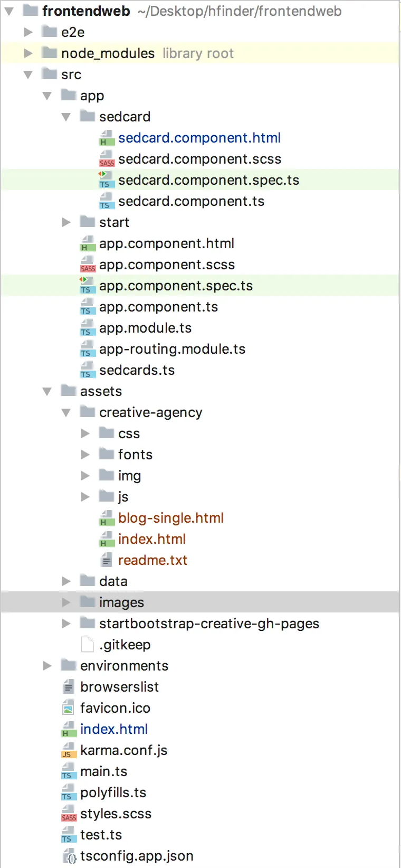
Task: Select the app-routing.module.ts file
Action: point(172,349)
